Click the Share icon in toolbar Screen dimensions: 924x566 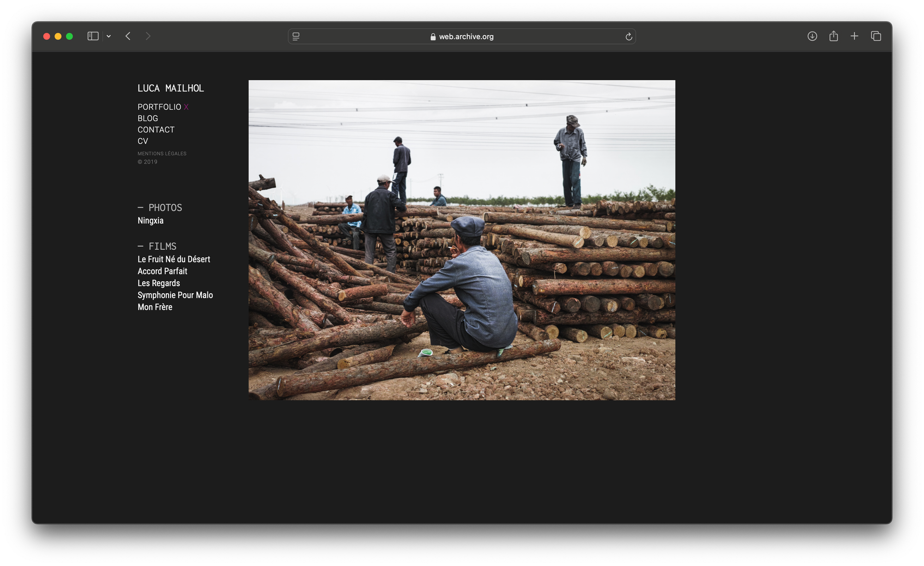833,36
